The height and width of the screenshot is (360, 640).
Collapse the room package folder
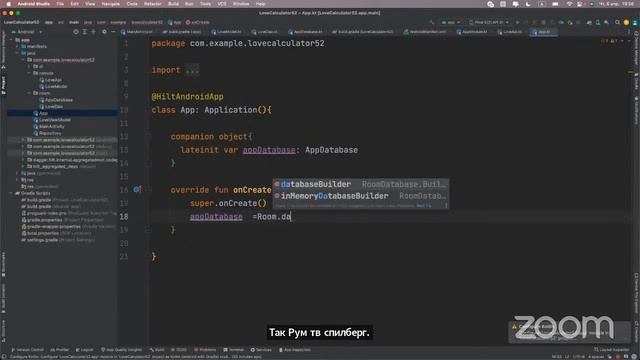pos(29,93)
